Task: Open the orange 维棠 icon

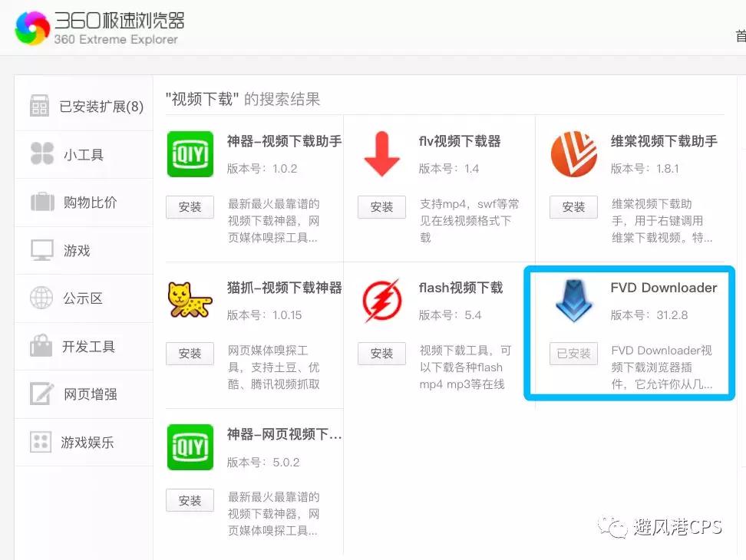Action: pyautogui.click(x=574, y=154)
